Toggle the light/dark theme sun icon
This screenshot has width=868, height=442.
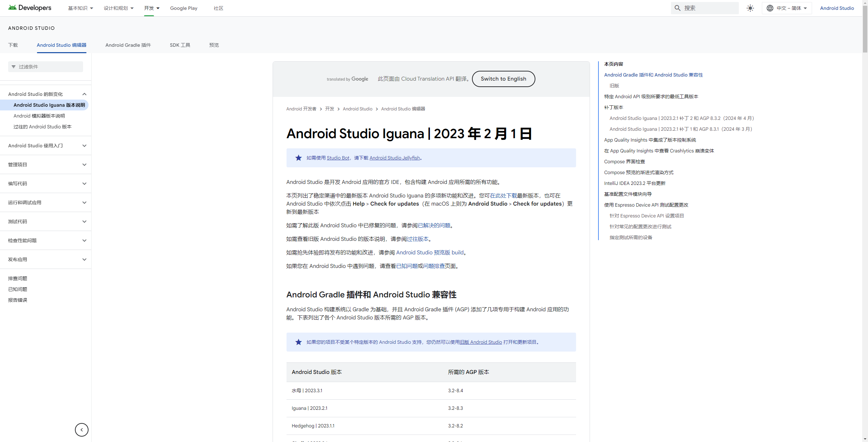[x=750, y=8]
